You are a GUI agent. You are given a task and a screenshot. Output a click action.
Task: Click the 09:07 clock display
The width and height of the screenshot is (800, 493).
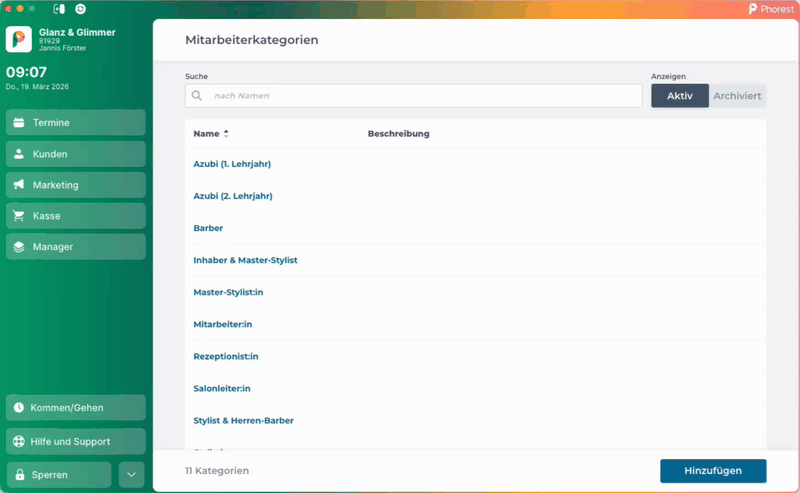27,72
